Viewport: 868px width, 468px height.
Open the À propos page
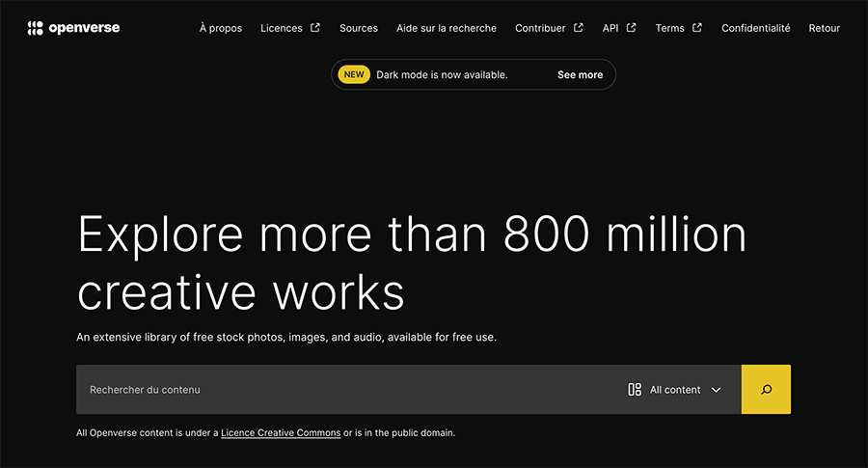[221, 28]
